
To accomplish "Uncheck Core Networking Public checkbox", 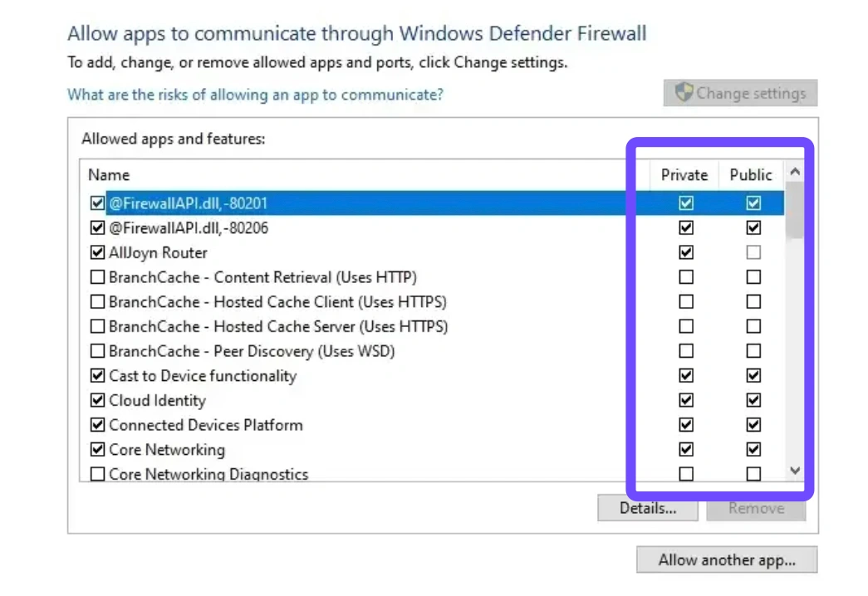I will [x=753, y=449].
